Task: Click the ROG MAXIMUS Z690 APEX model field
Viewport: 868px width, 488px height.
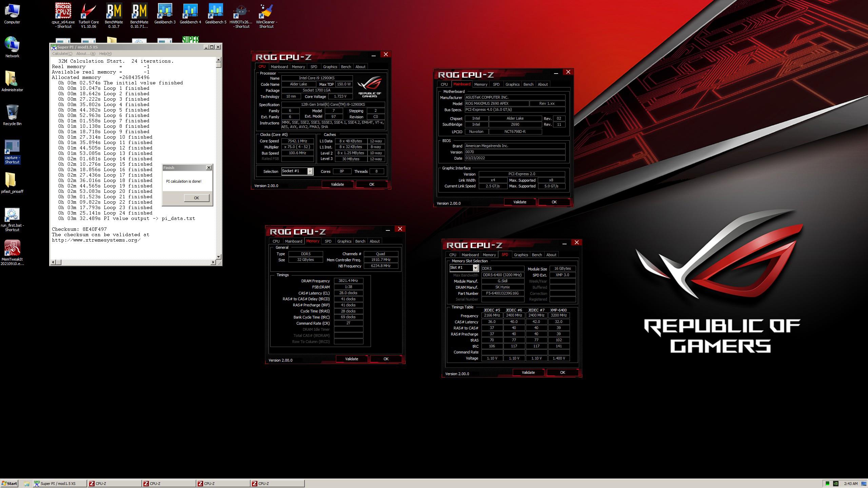Action: [496, 104]
